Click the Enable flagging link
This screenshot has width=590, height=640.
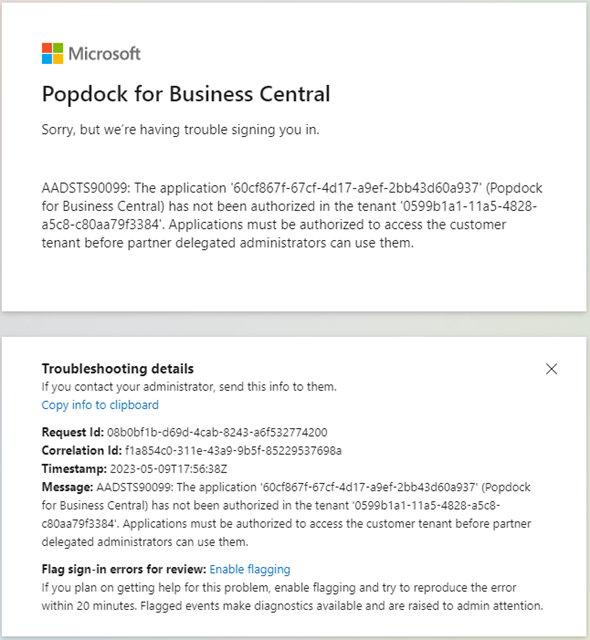tap(250, 569)
